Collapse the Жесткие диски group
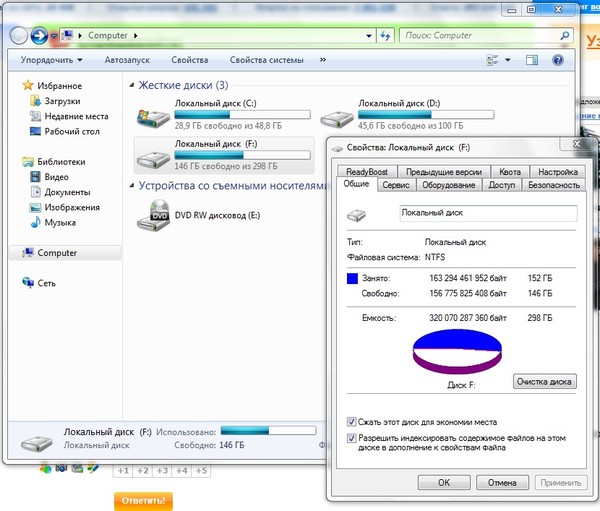 click(132, 85)
